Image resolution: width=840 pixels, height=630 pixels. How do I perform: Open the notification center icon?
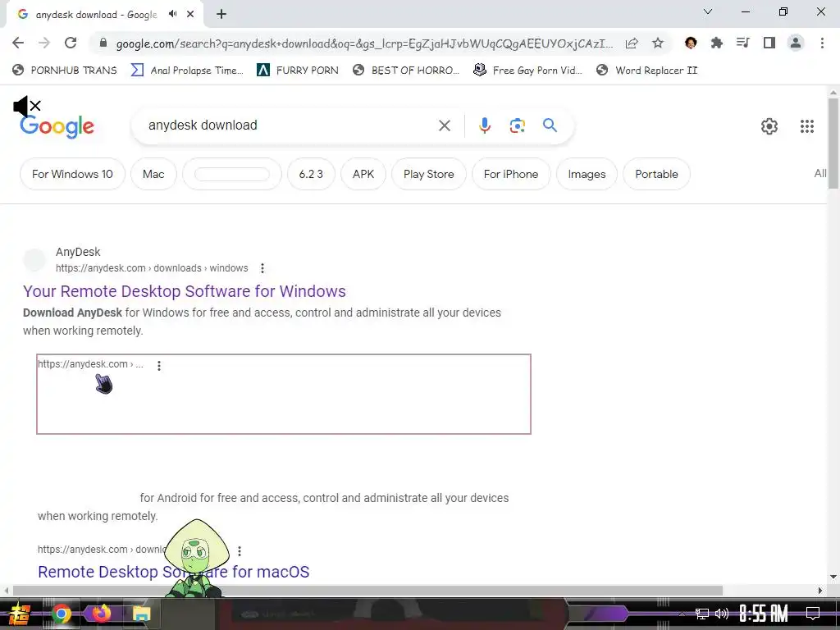pos(813,614)
